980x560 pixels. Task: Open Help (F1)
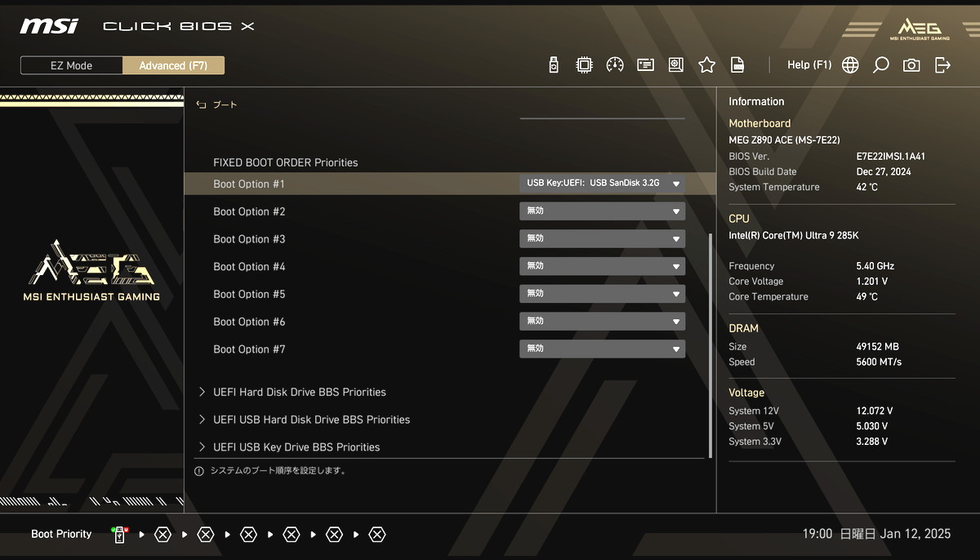[x=809, y=65]
